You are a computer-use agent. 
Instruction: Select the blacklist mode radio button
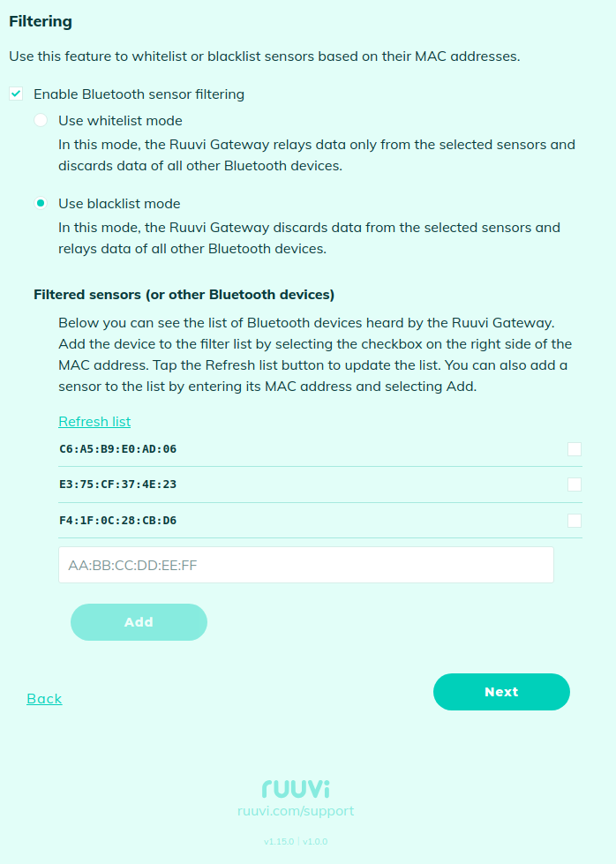click(x=41, y=203)
